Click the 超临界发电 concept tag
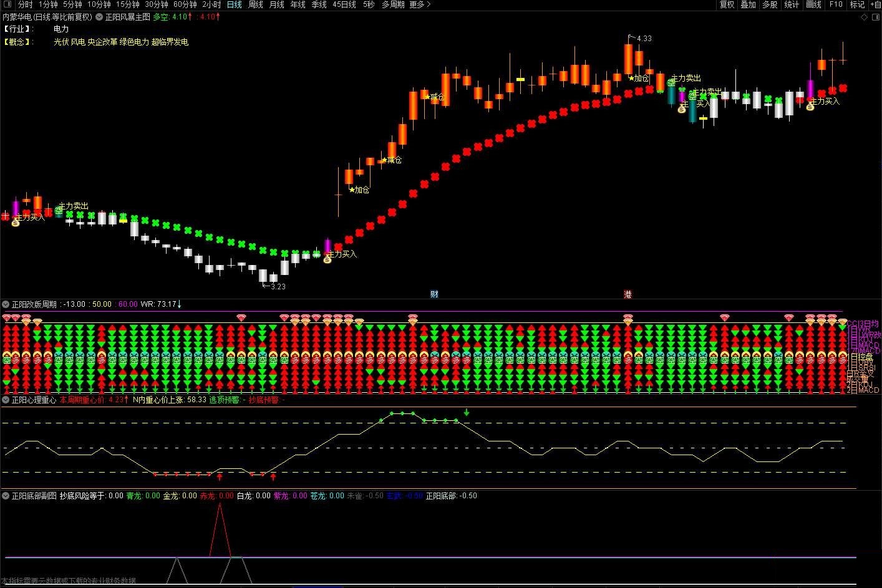 coord(170,42)
